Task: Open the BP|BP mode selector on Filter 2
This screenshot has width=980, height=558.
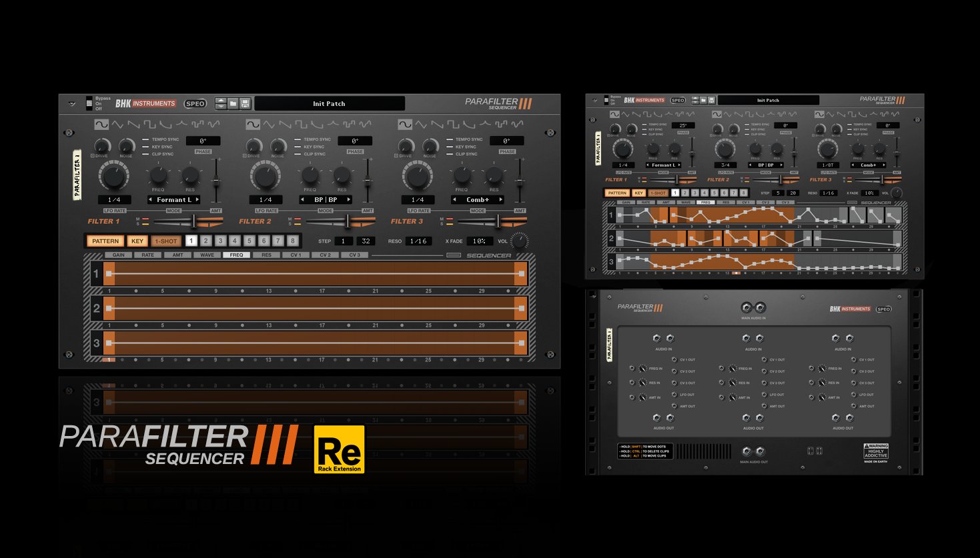Action: click(x=325, y=199)
